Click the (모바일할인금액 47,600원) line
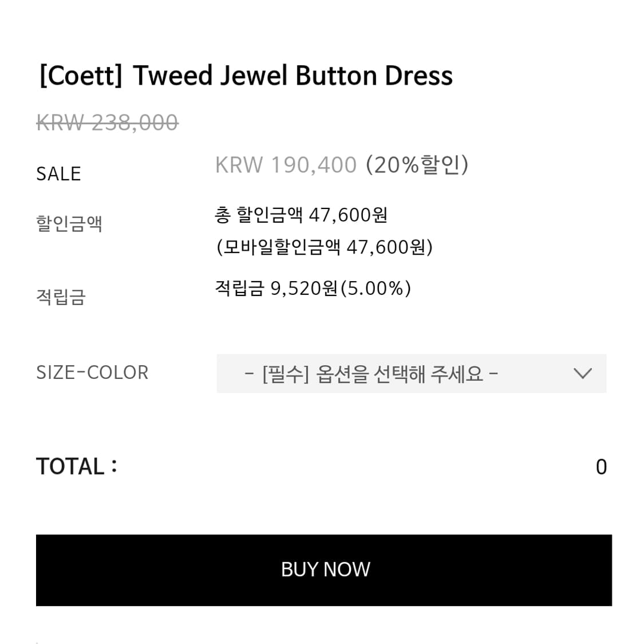The height and width of the screenshot is (644, 644). pos(325,247)
